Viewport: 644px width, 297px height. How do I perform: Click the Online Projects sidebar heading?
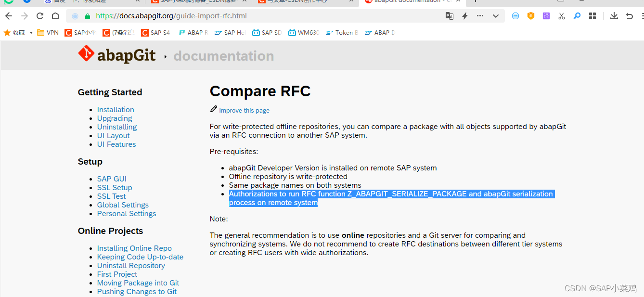pos(110,231)
